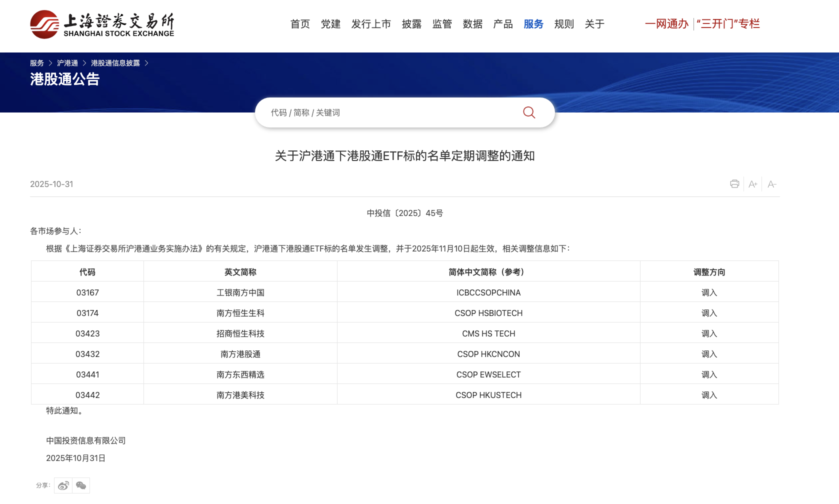This screenshot has height=504, width=839.
Task: Open the 一网通办 link
Action: pyautogui.click(x=666, y=24)
